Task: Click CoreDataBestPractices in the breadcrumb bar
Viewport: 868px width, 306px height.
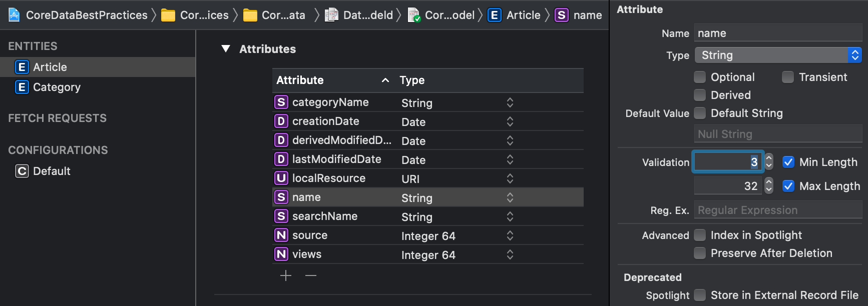Action: [87, 15]
